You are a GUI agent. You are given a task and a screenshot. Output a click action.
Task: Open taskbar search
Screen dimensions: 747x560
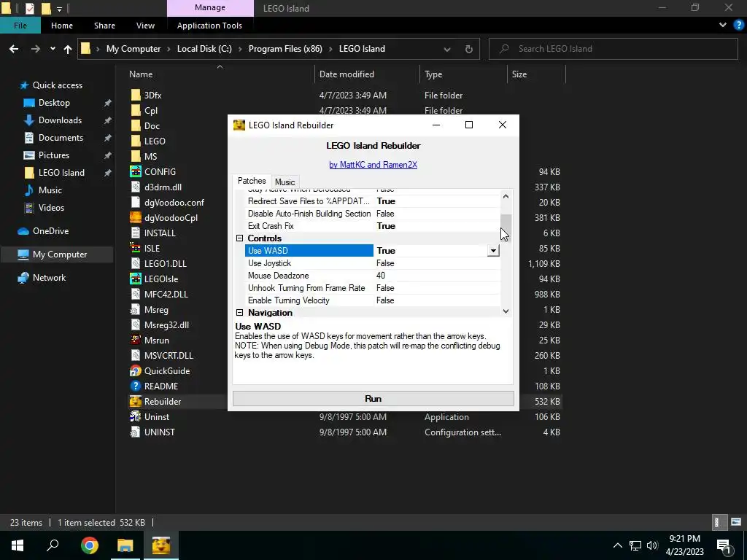point(53,545)
